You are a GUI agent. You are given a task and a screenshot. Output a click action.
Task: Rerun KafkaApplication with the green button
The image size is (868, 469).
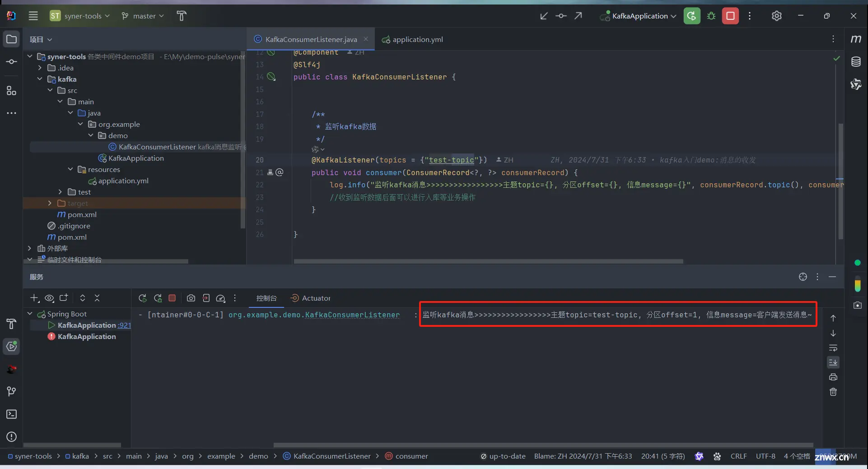(692, 16)
